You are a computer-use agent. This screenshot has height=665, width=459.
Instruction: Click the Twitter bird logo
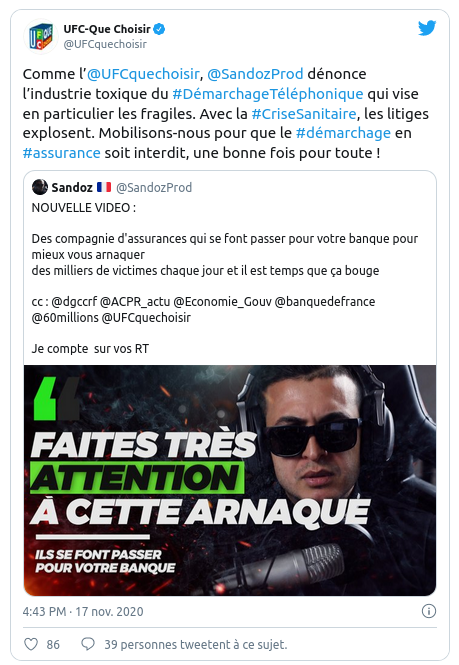pyautogui.click(x=427, y=28)
